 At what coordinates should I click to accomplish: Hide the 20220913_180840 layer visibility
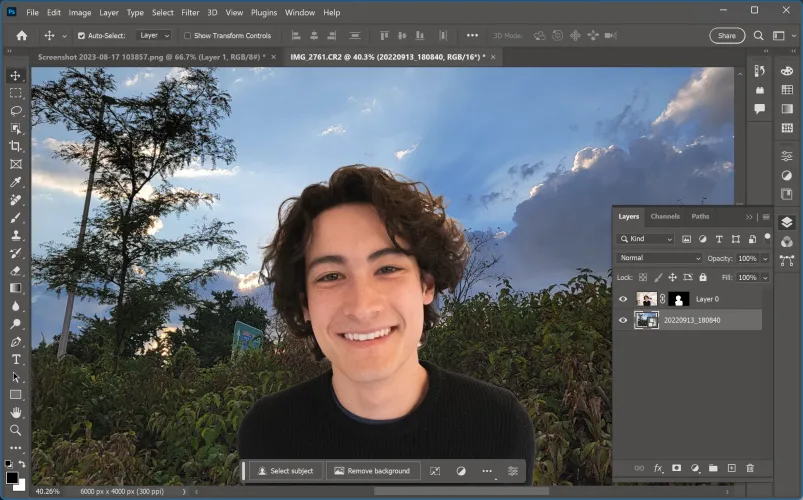coord(623,320)
